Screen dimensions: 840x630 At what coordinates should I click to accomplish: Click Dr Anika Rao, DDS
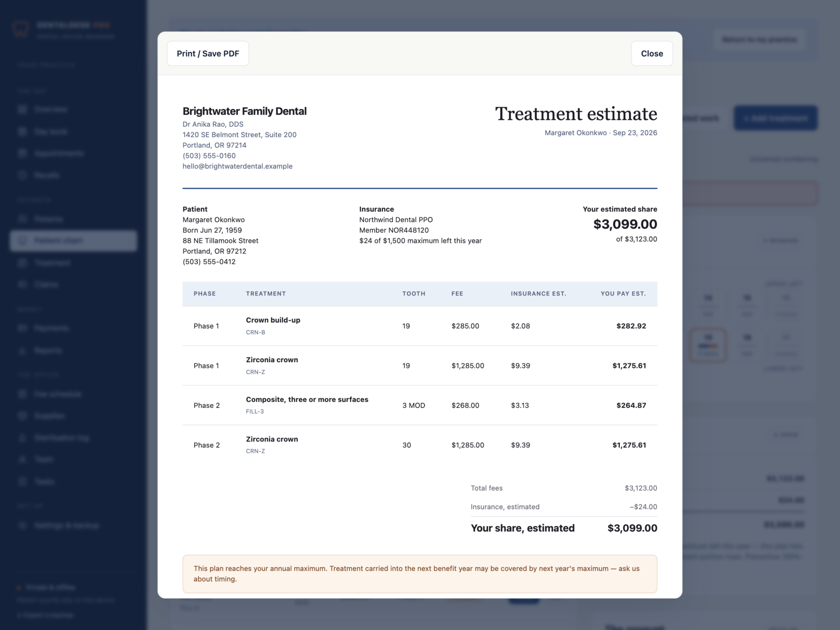[x=213, y=124]
